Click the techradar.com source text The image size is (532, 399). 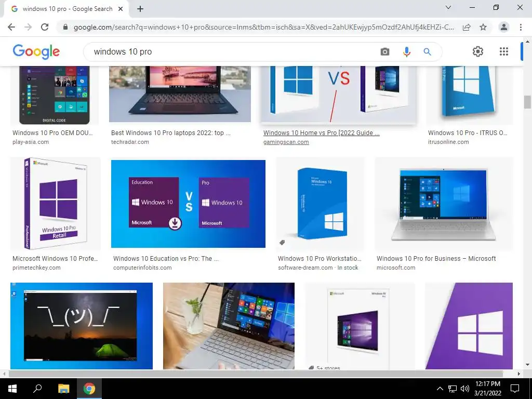click(130, 142)
